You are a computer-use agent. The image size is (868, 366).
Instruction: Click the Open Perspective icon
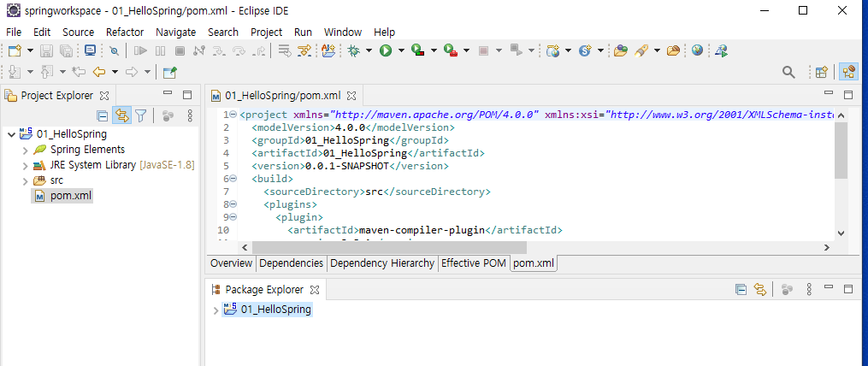(822, 72)
